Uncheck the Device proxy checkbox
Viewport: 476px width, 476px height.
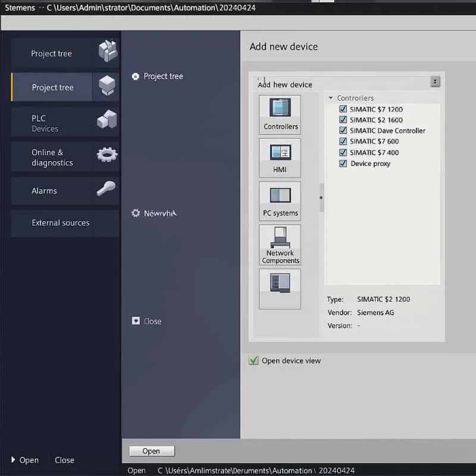click(343, 163)
